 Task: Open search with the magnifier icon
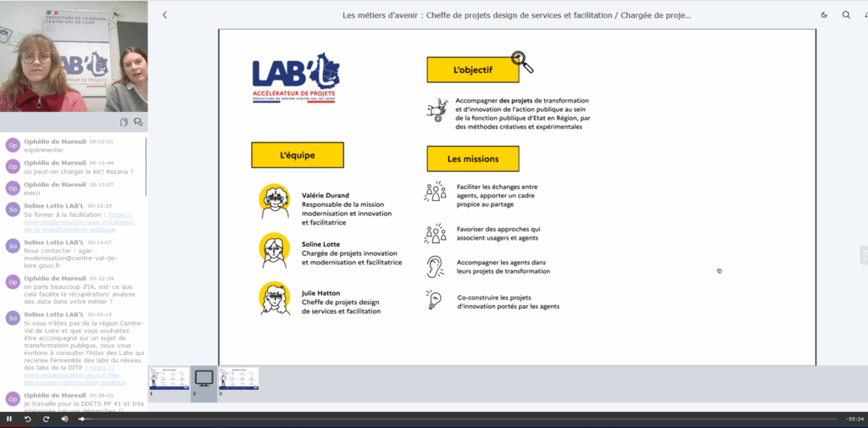(846, 15)
